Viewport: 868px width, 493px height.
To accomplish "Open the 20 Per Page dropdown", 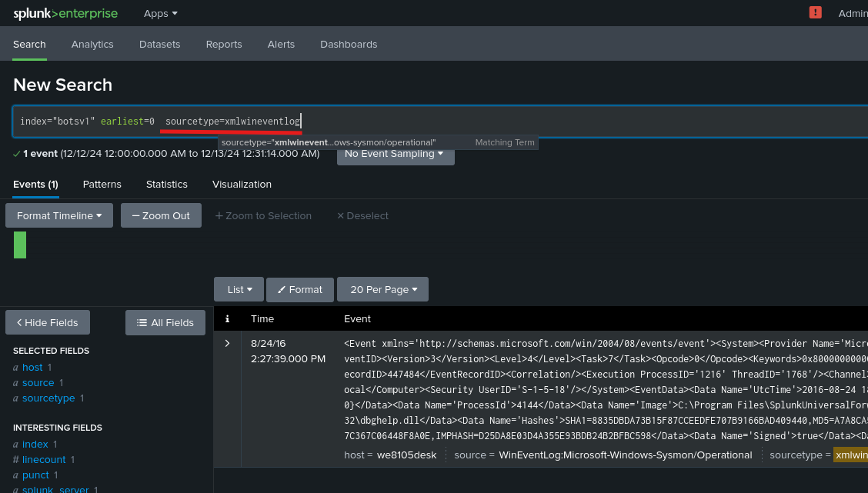I will [x=383, y=289].
